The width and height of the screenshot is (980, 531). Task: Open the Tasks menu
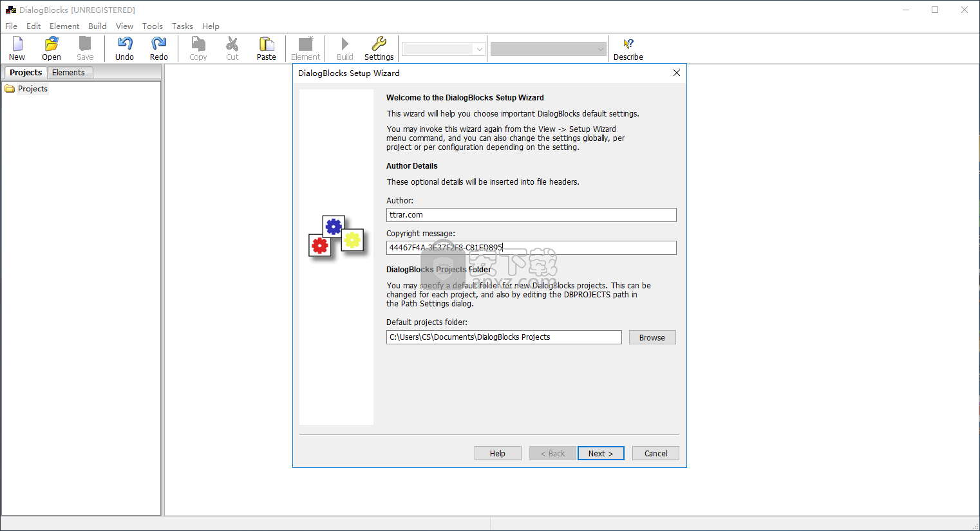[182, 26]
